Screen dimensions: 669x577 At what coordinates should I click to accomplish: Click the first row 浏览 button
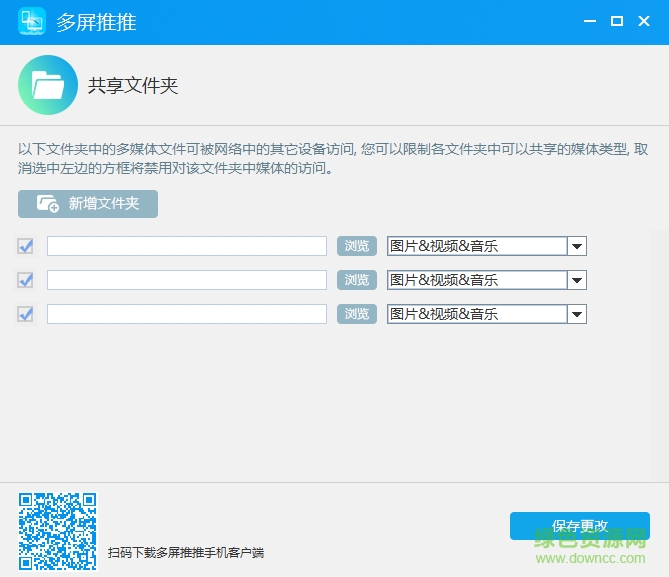click(357, 246)
